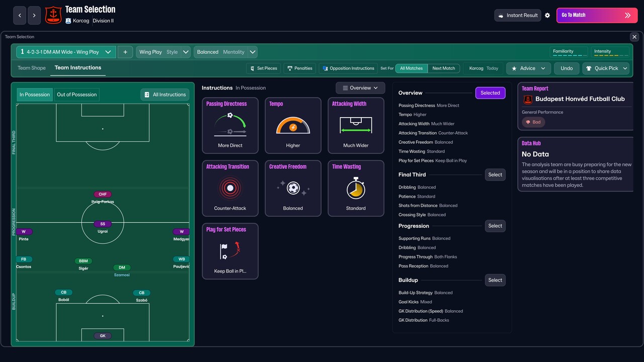644x362 pixels.
Task: Switch to the Team Shape tab
Action: point(32,68)
